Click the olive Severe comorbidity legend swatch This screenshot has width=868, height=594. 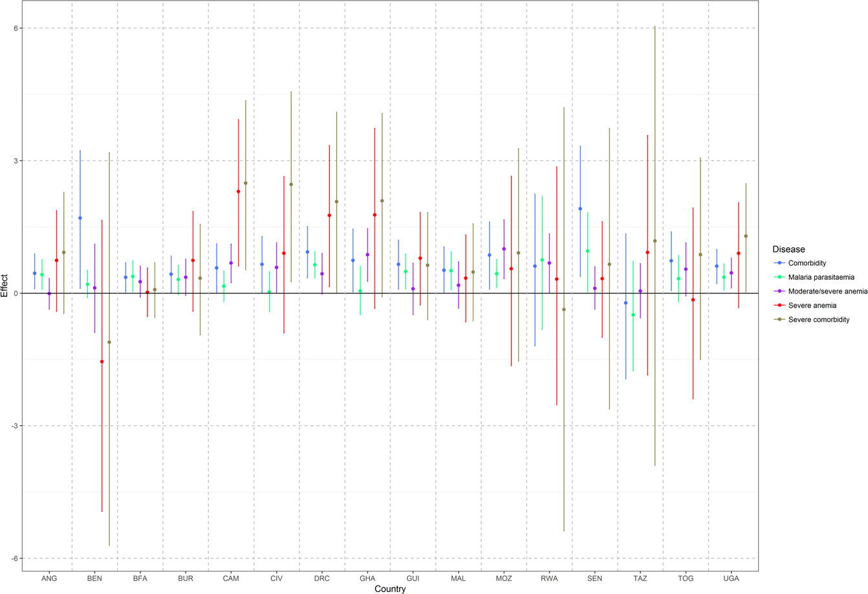coord(779,319)
